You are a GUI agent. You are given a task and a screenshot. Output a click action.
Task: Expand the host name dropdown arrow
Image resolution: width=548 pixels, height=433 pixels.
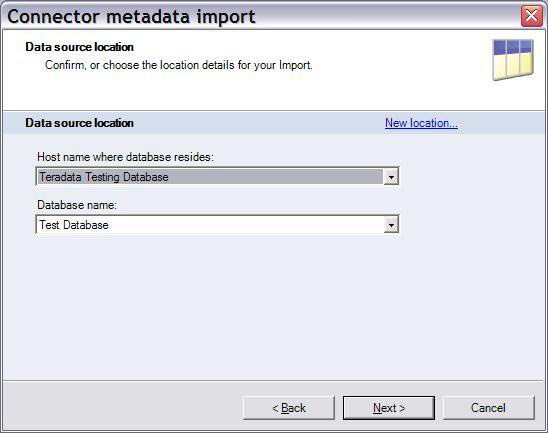point(391,177)
